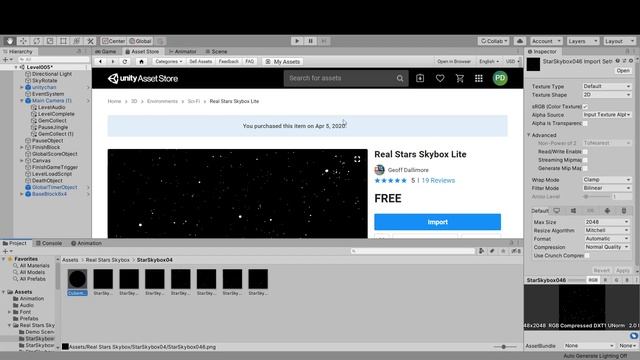The image size is (640, 360).
Task: Switch to the Scene tab
Action: point(216,51)
